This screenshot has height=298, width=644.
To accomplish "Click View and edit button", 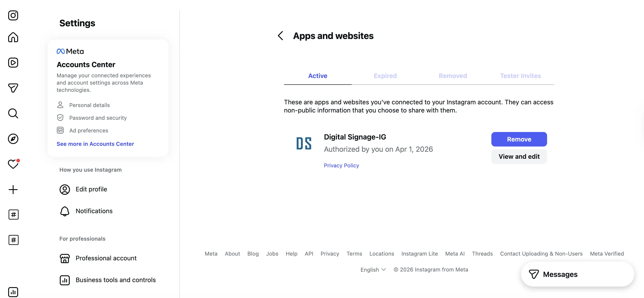I will pos(519,156).
